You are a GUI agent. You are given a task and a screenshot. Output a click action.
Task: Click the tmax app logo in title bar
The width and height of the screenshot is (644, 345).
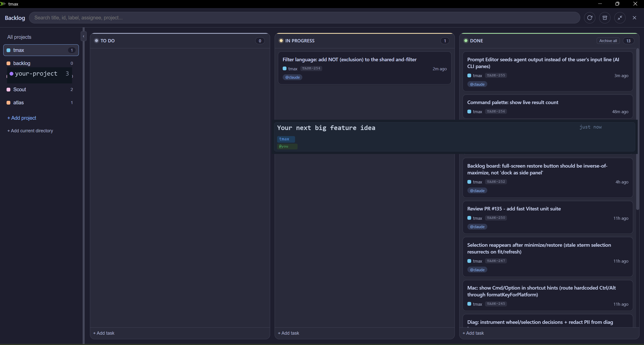tap(3, 4)
